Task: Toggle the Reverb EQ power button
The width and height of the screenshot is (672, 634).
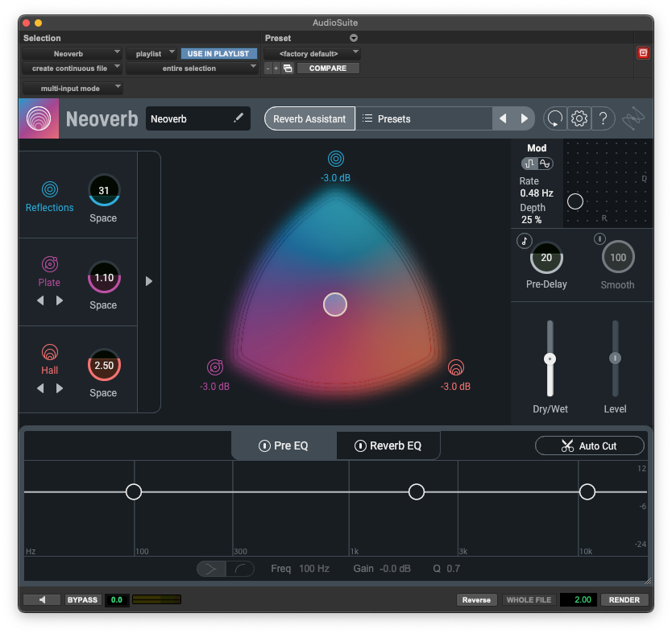Action: 360,445
